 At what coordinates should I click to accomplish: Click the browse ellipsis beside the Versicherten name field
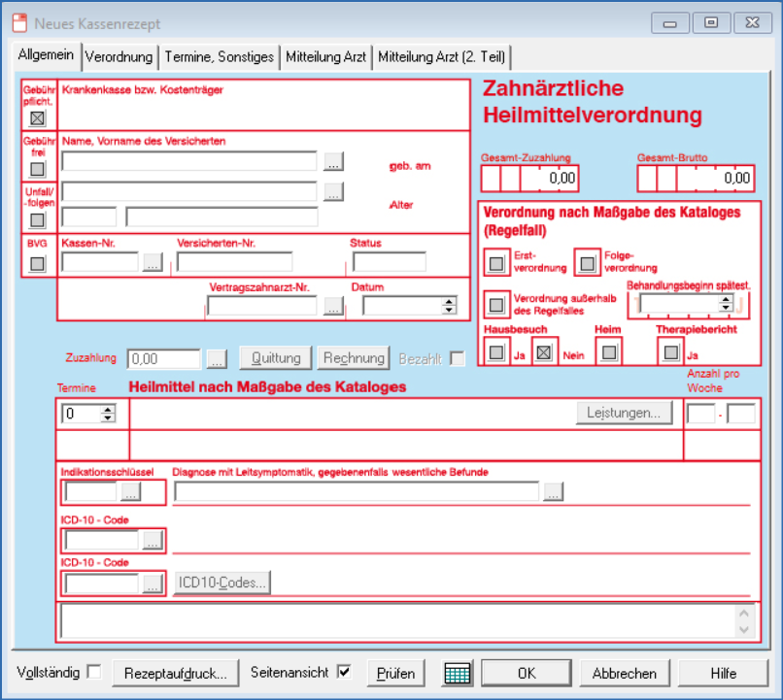(333, 161)
